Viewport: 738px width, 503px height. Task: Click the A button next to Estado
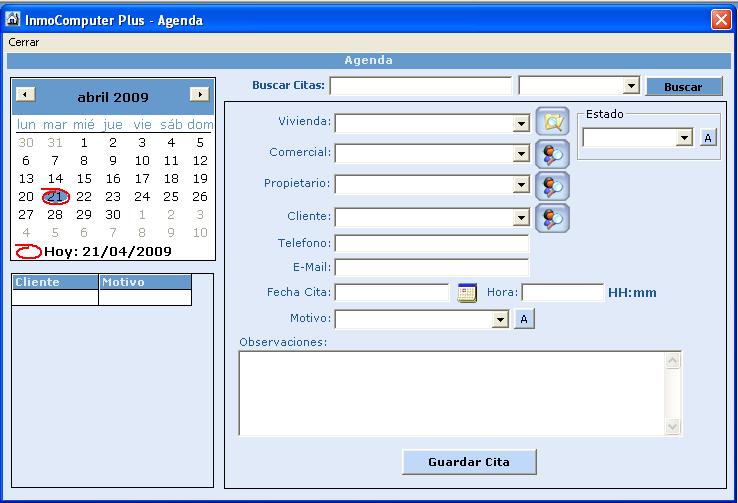click(x=708, y=138)
